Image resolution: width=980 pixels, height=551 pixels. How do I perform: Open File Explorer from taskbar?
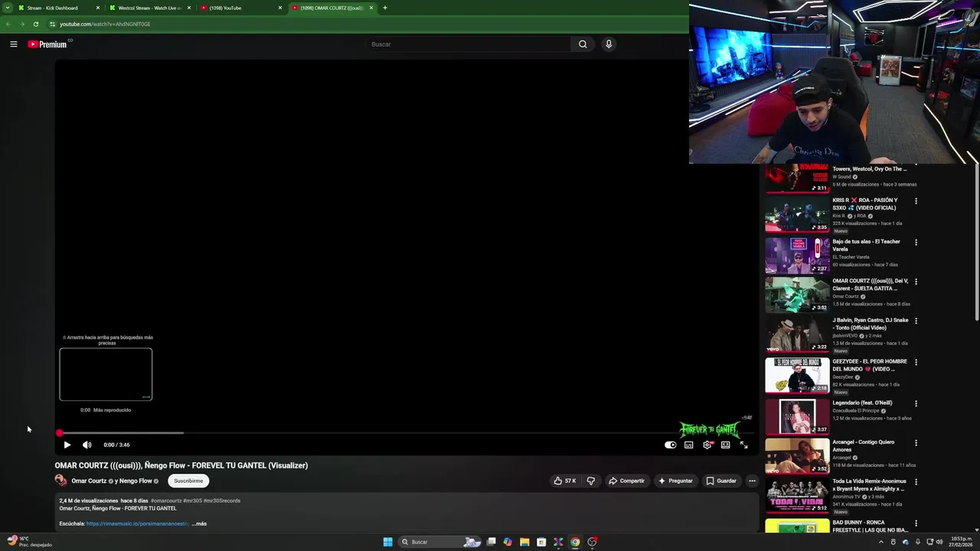click(524, 542)
